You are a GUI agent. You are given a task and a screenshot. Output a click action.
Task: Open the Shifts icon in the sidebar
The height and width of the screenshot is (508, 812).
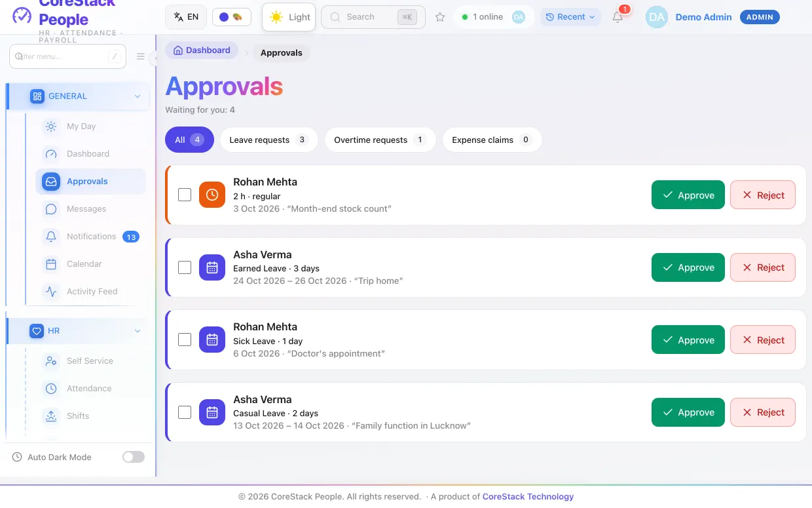(51, 416)
